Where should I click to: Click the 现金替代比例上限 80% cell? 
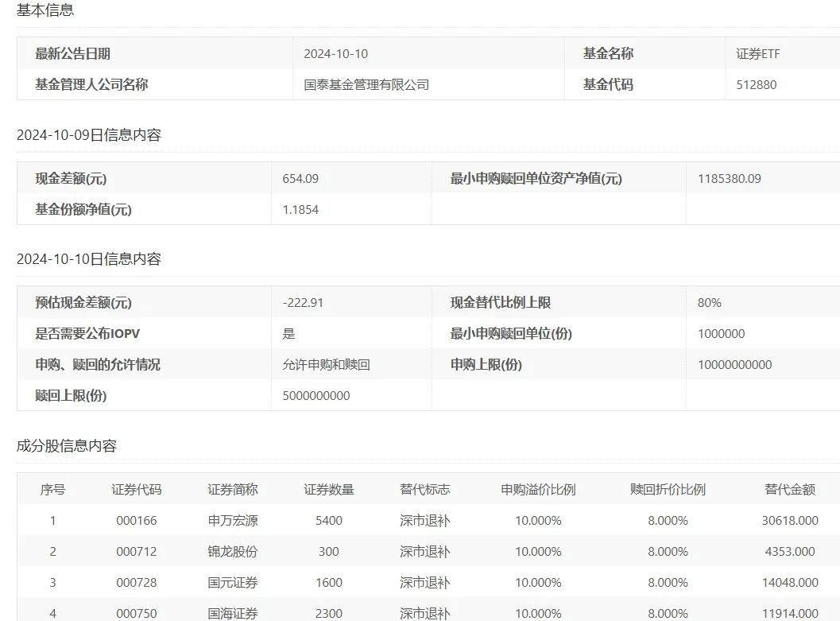click(708, 302)
